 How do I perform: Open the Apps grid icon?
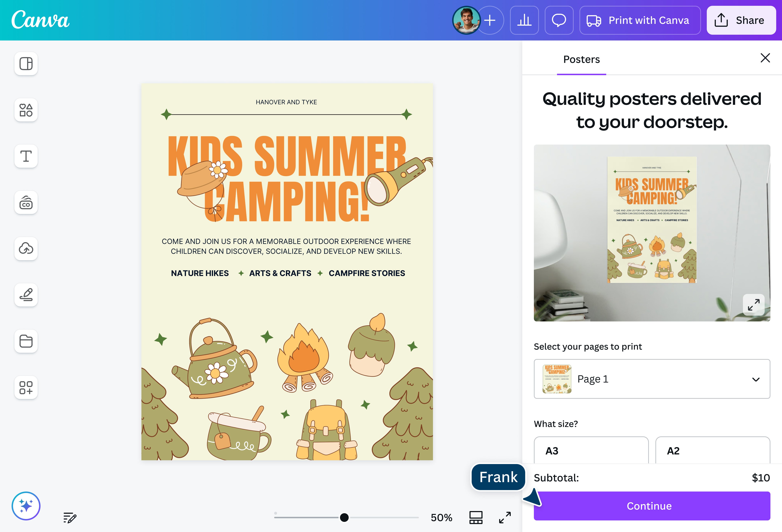(x=26, y=387)
